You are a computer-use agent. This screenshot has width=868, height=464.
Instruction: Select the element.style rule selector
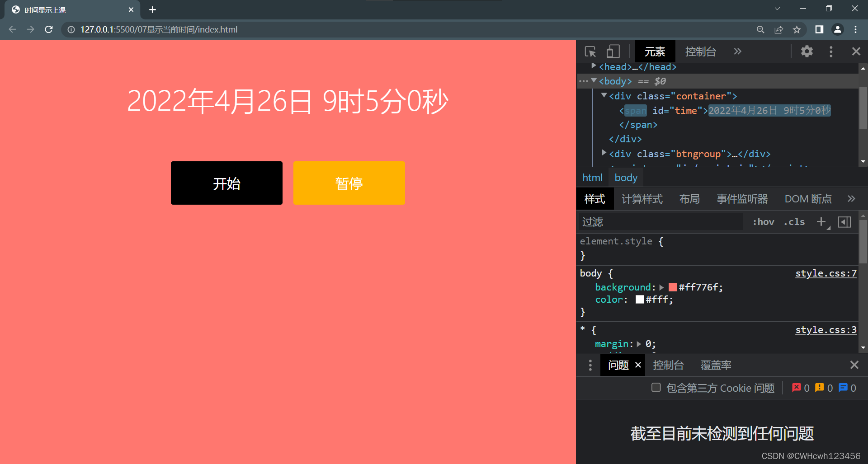point(616,241)
